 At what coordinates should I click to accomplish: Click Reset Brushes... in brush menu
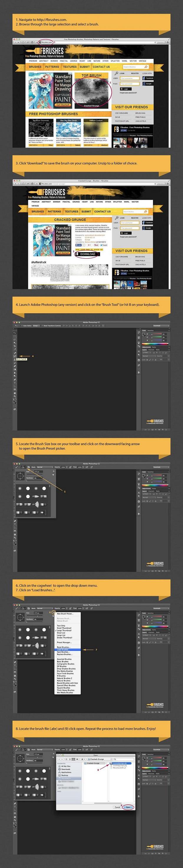63,647
